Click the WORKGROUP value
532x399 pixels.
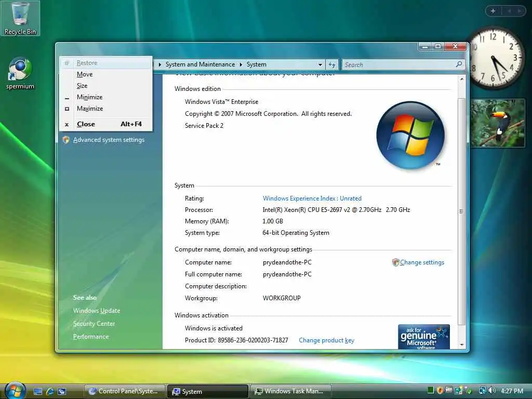282,298
